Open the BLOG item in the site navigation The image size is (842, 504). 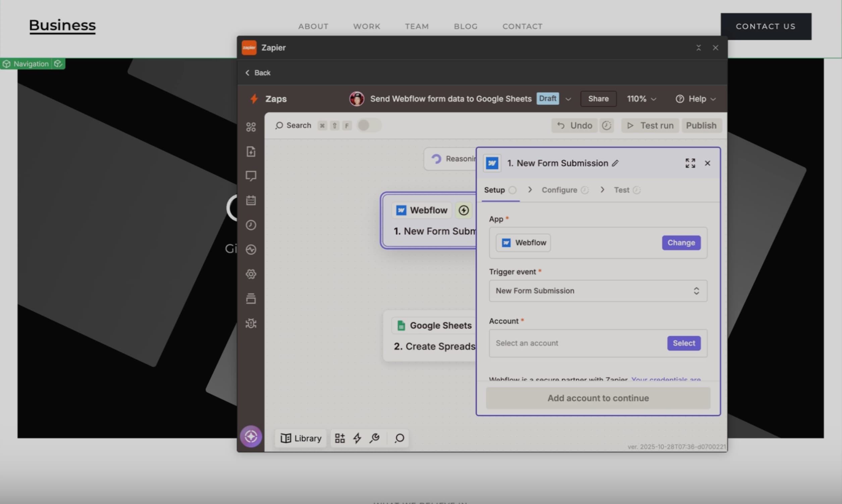pos(466,26)
